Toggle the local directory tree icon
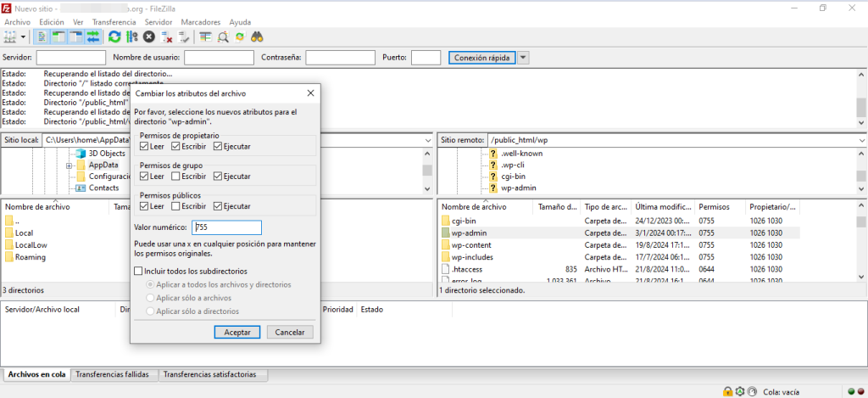This screenshot has height=398, width=868. click(58, 37)
